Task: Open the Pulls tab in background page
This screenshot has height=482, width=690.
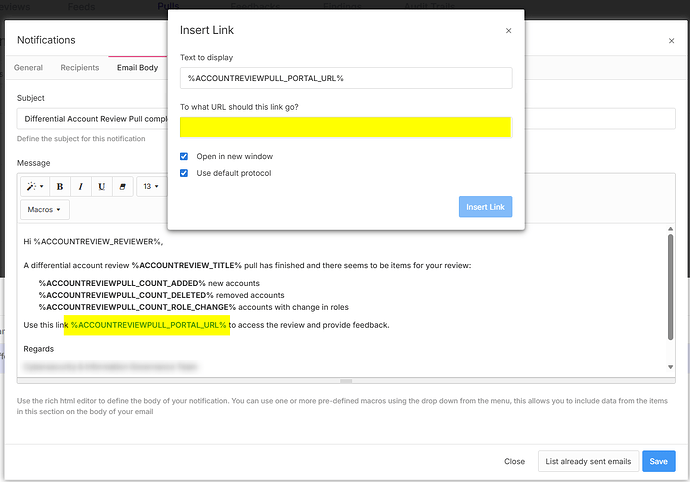Action: point(168,5)
